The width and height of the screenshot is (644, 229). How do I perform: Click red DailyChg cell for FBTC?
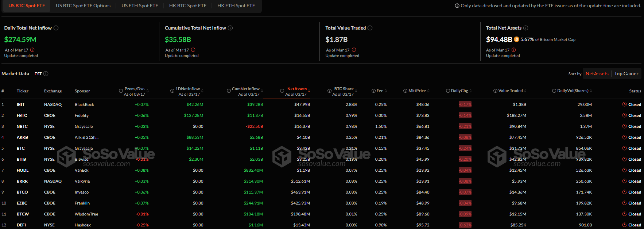465,115
